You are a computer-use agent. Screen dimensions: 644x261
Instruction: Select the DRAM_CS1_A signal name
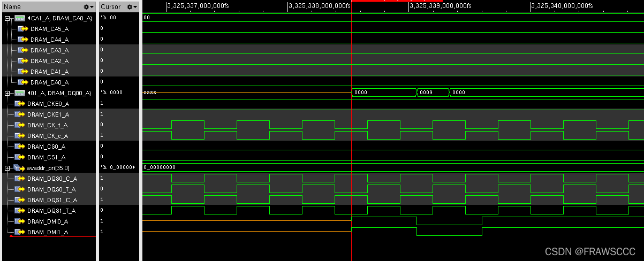47,157
